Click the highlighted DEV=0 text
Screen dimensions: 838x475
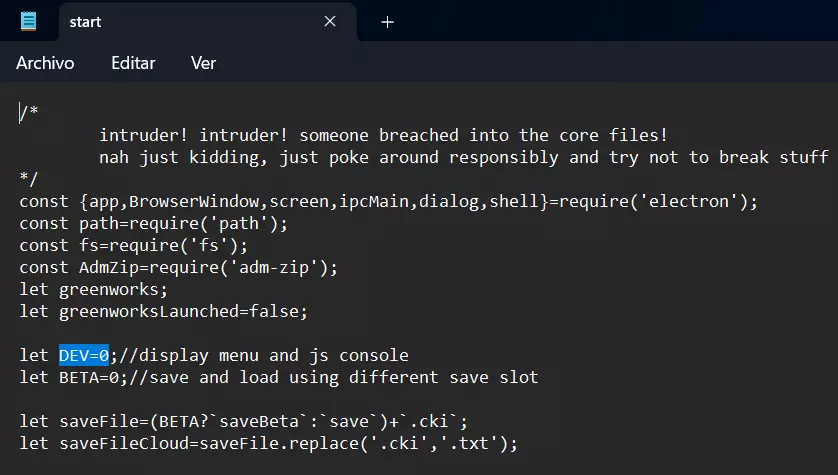pyautogui.click(x=84, y=355)
